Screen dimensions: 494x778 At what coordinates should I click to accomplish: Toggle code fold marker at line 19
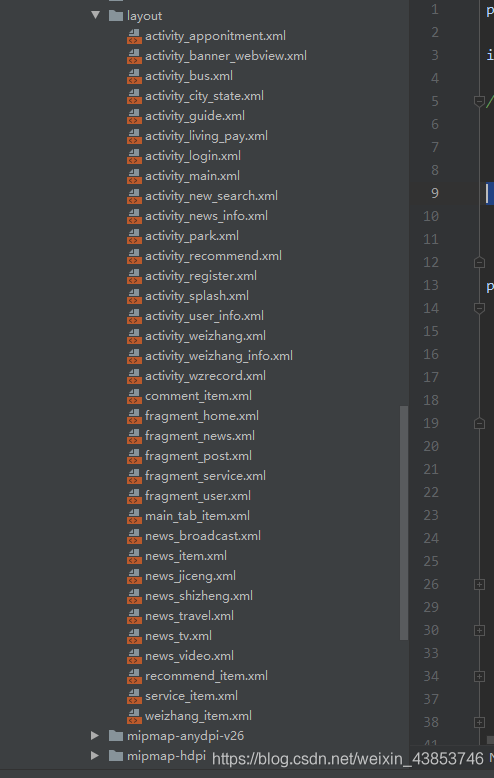[x=479, y=423]
